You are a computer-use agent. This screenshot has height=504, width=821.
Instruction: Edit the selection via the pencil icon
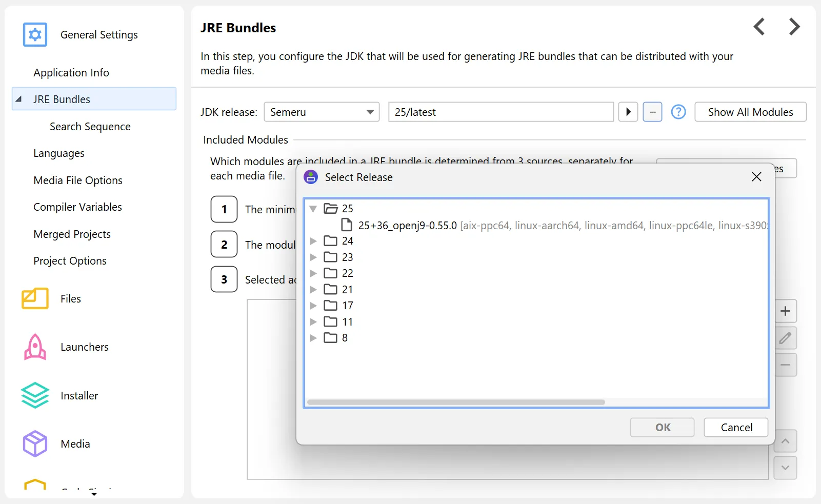pos(785,338)
